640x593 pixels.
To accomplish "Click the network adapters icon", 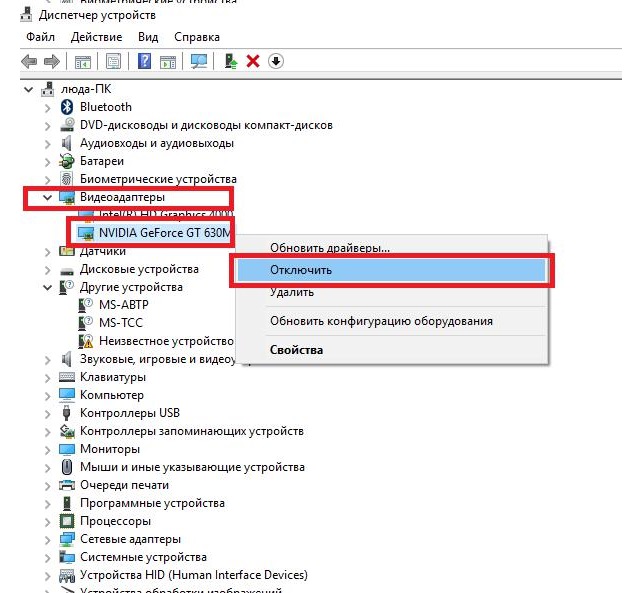I will (67, 539).
